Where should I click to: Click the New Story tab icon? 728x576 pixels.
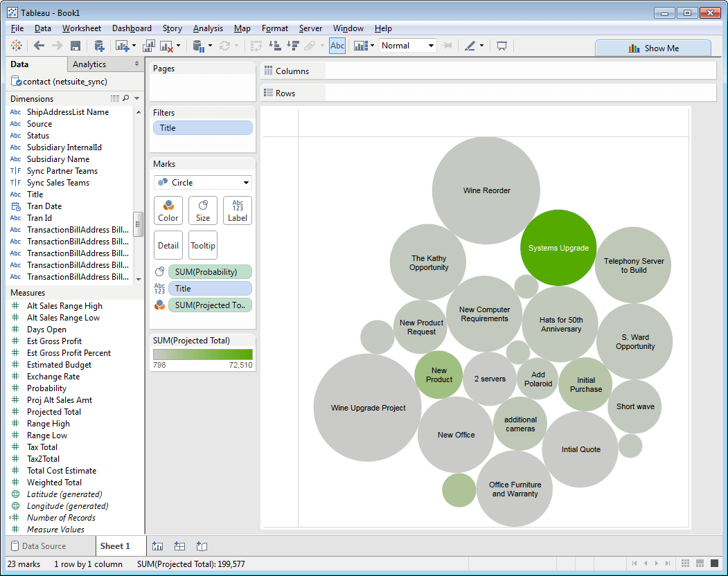202,546
